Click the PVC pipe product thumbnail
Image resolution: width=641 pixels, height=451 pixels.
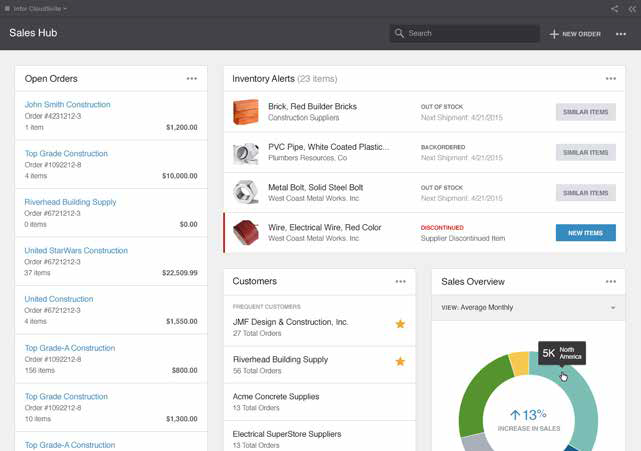(246, 153)
